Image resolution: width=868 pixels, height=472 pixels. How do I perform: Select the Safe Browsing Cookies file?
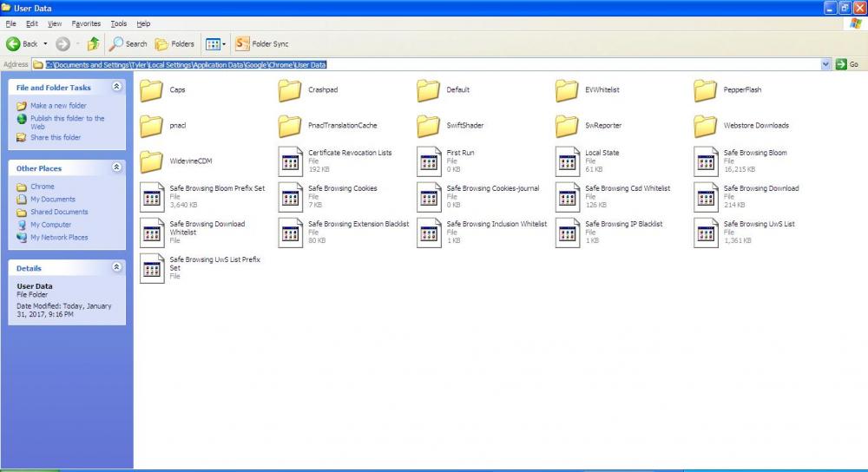point(291,197)
